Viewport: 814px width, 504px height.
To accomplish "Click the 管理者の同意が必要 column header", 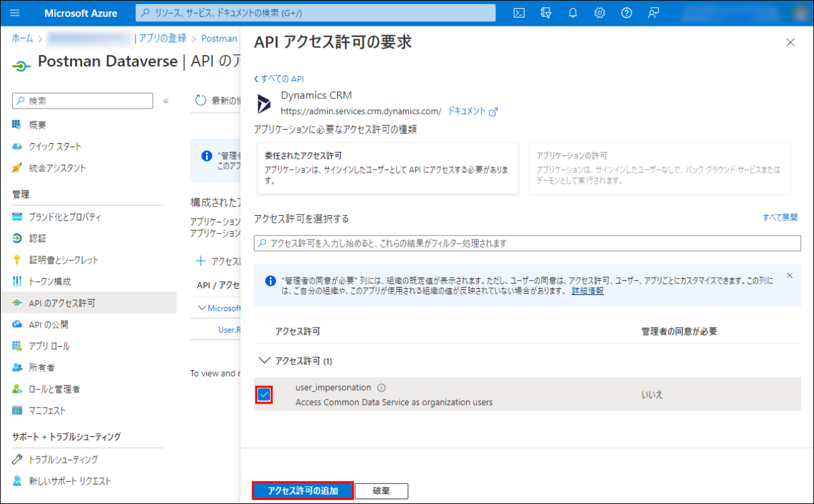I will coord(680,332).
